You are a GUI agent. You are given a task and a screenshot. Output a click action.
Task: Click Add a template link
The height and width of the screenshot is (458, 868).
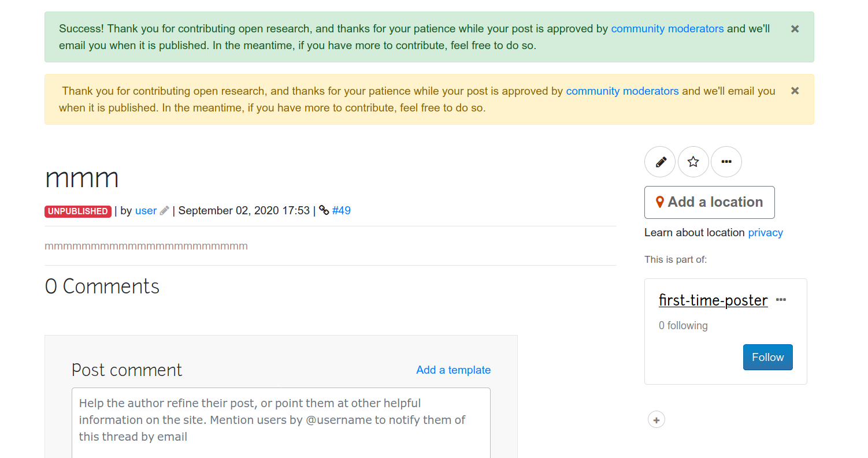tap(453, 370)
